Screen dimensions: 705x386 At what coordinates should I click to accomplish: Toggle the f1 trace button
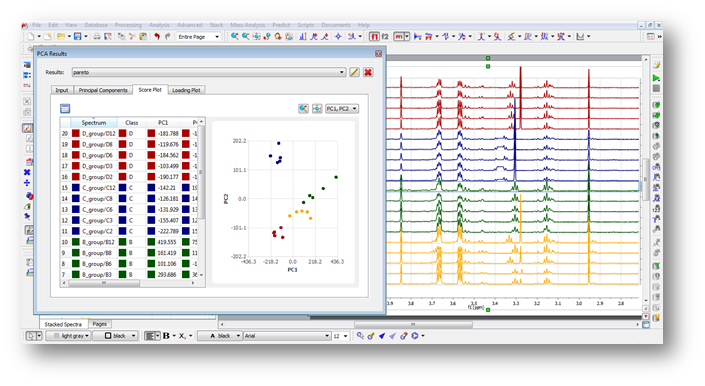point(374,36)
